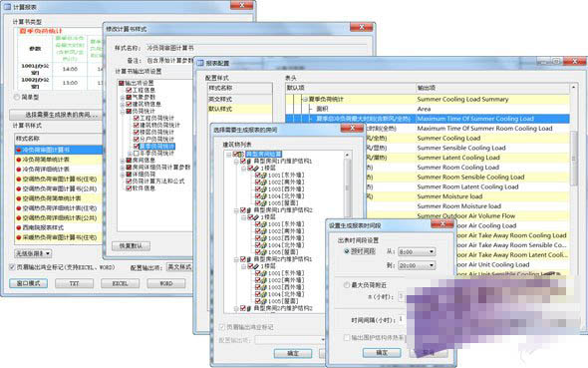Click the red dot icon beside 西南院报表样式
The image size is (588, 368).
(19, 227)
